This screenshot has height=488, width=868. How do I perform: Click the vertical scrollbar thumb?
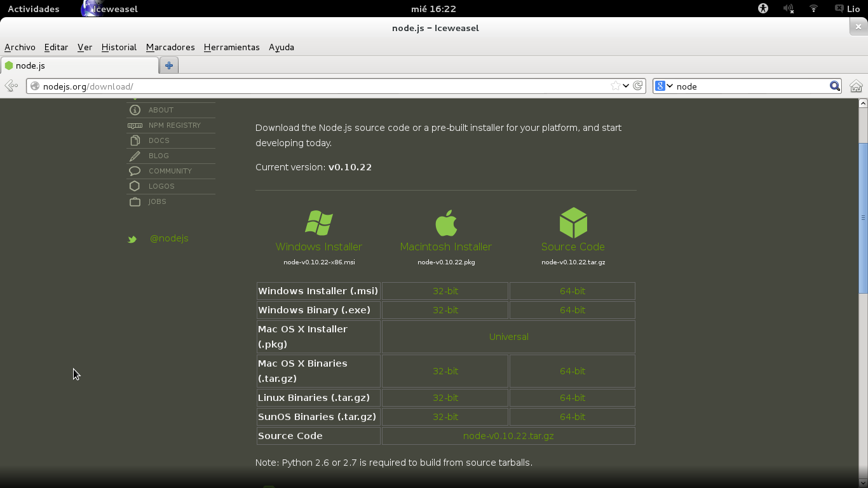click(x=863, y=217)
